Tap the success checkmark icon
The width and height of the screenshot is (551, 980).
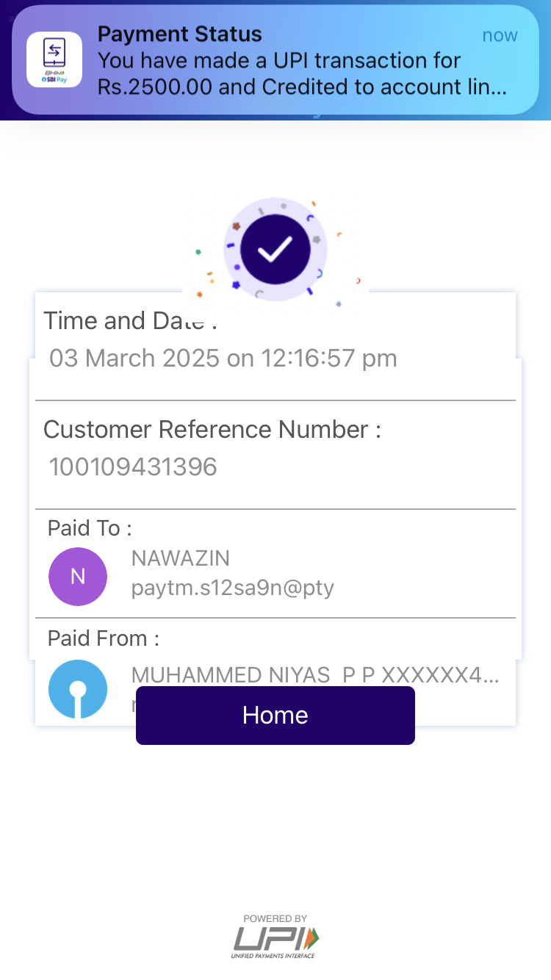(x=275, y=250)
